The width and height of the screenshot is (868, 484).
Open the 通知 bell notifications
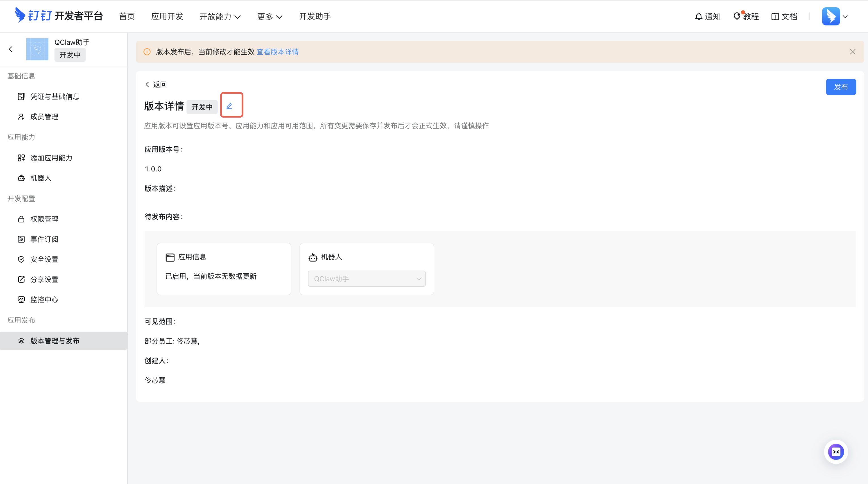[x=707, y=16]
